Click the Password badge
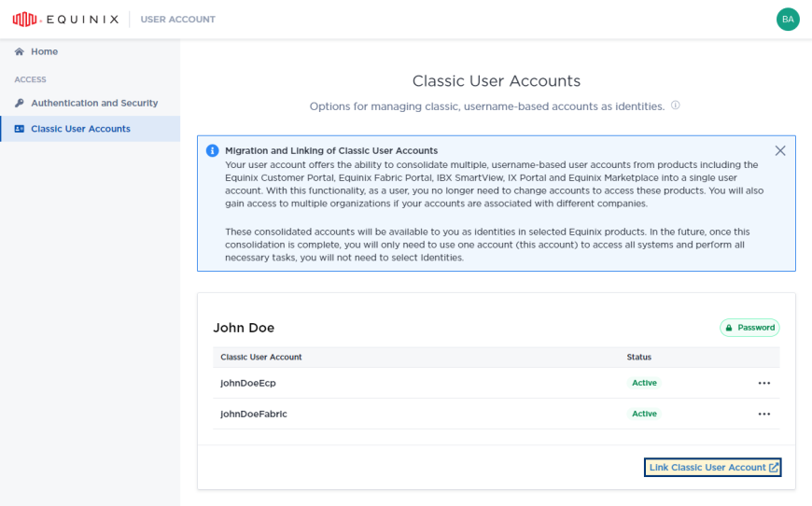 click(x=749, y=328)
